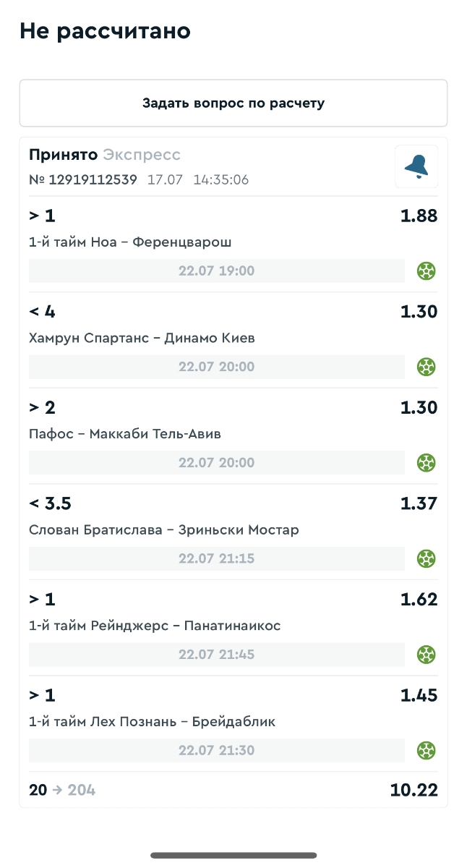Screen dimensions: 467x868
Task: Tap the 1.88 odds value
Action: [x=419, y=216]
